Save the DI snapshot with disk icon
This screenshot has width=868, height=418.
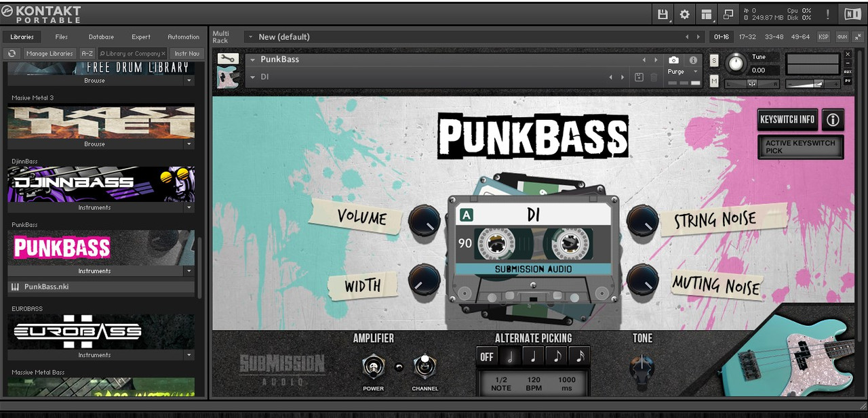(x=639, y=77)
